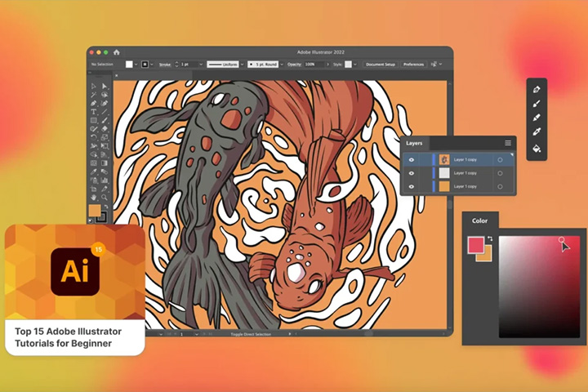Open the 5 pt. Round brush dropdown
588x392 pixels.
click(x=282, y=65)
